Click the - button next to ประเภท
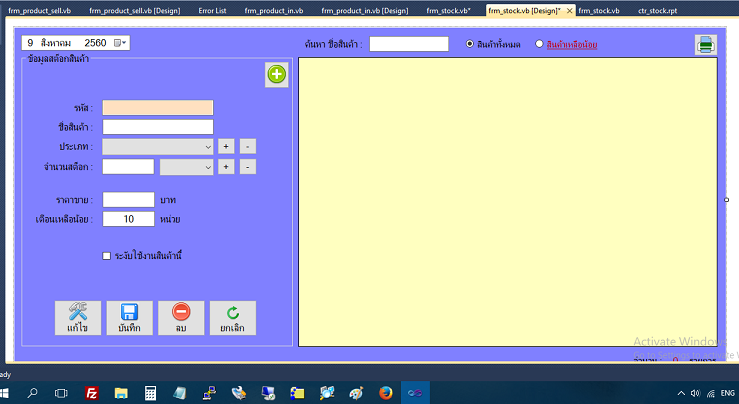The image size is (739, 404). [x=248, y=147]
